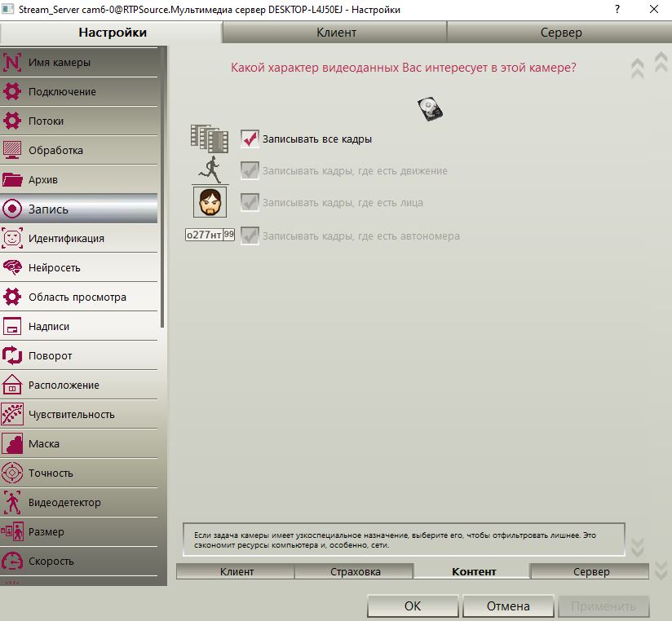This screenshot has height=621, width=672.
Task: Click the Нейросеть brain icon
Action: coord(12,267)
